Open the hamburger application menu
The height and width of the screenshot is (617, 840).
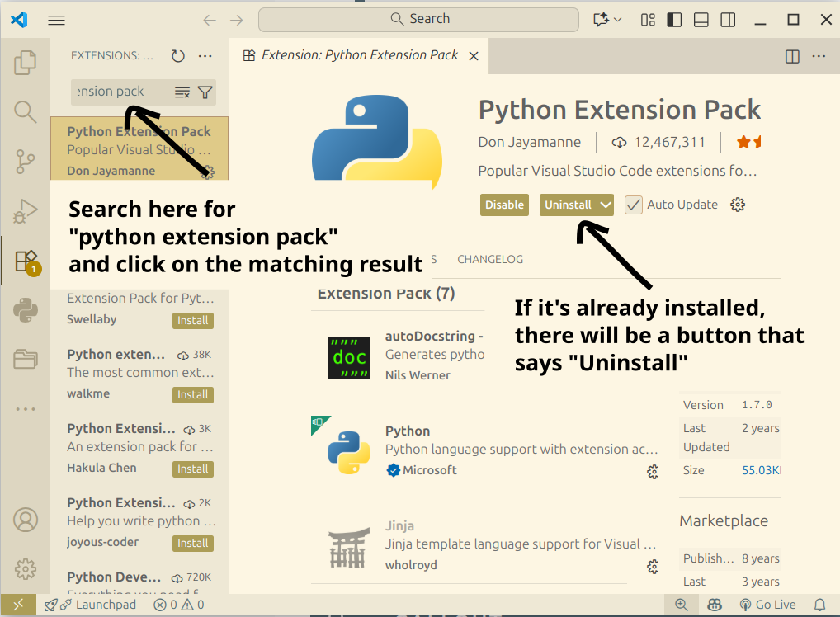point(56,20)
